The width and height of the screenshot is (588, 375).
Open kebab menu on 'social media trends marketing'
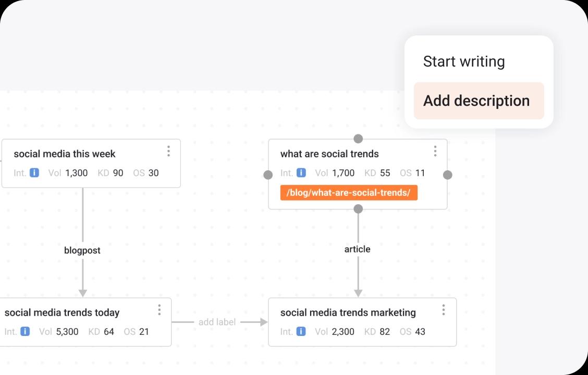pyautogui.click(x=444, y=310)
